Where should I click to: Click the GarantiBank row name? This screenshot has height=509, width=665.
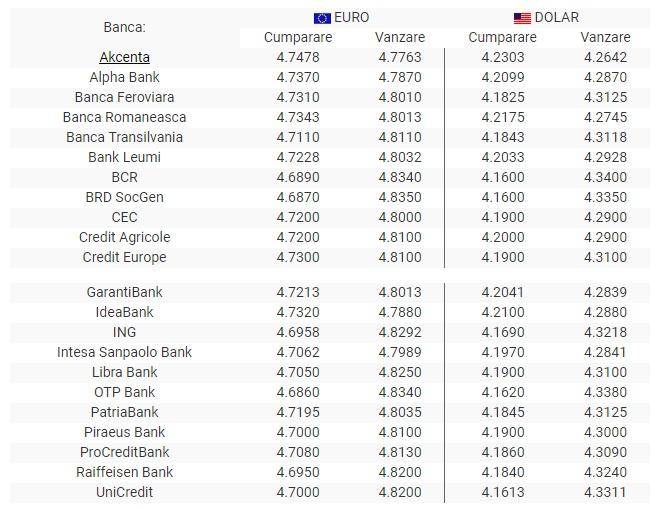pos(125,292)
